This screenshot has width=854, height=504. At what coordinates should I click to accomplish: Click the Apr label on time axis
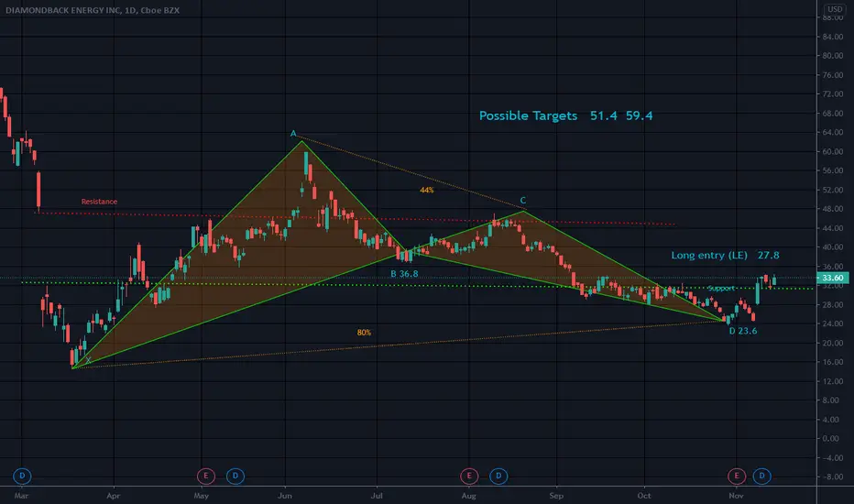(x=113, y=495)
